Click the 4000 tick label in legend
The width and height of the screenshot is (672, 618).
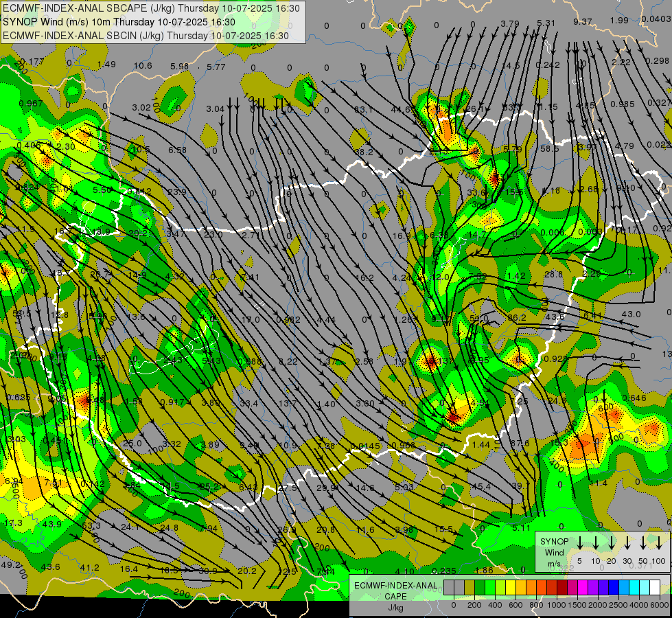point(640,605)
